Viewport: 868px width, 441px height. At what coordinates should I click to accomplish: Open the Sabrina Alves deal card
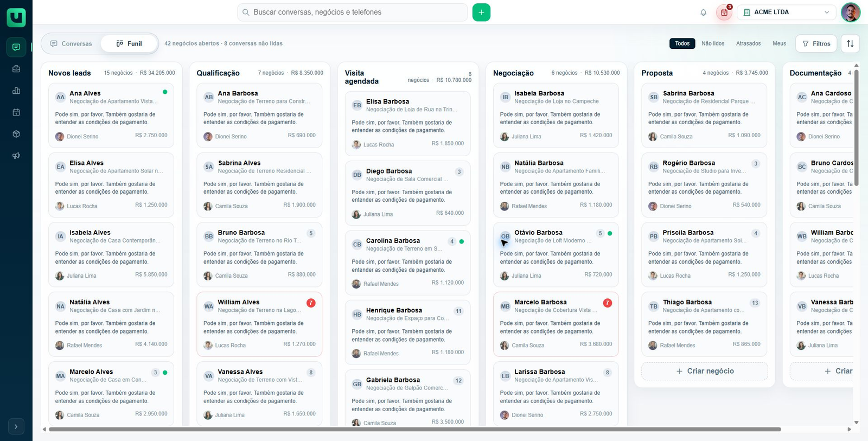[x=259, y=185]
